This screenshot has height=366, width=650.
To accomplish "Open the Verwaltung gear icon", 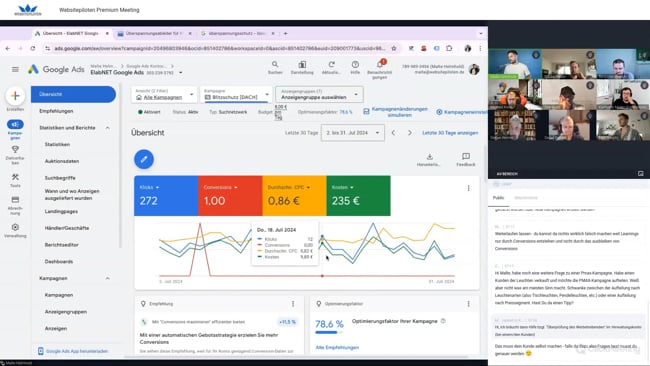I will pyautogui.click(x=15, y=227).
